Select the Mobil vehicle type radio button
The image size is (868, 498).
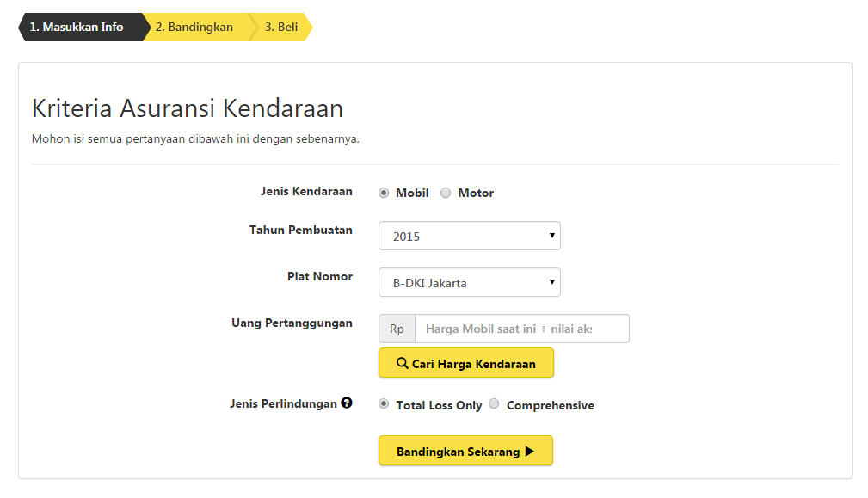coord(384,193)
